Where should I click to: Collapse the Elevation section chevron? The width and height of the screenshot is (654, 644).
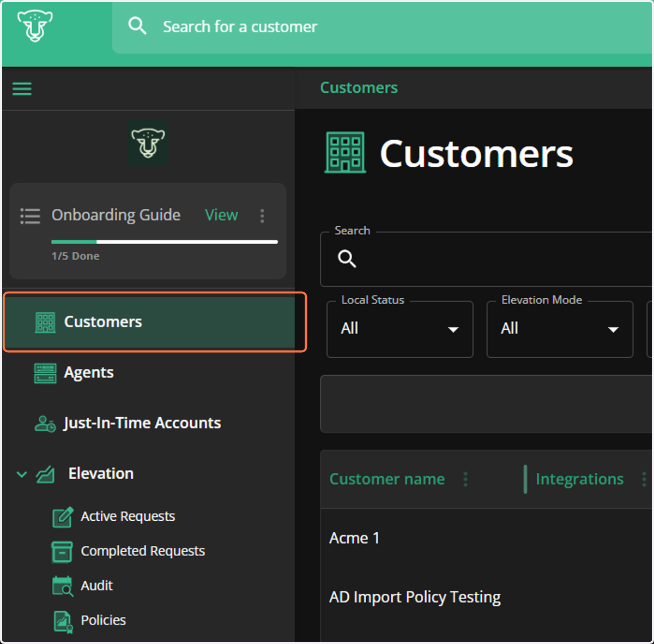[x=22, y=474]
